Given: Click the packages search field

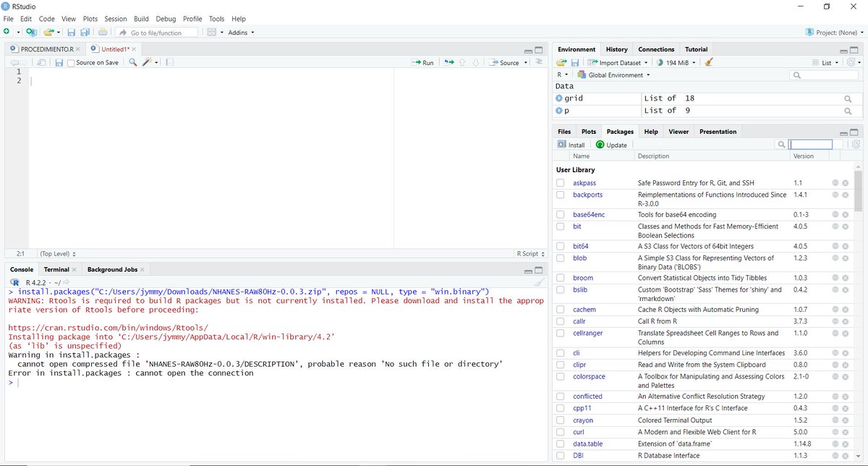Looking at the screenshot, I should point(810,145).
